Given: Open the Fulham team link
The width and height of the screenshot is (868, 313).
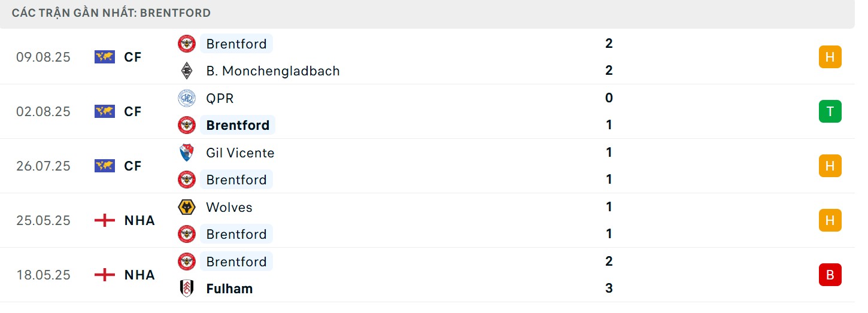Looking at the screenshot, I should click(229, 288).
